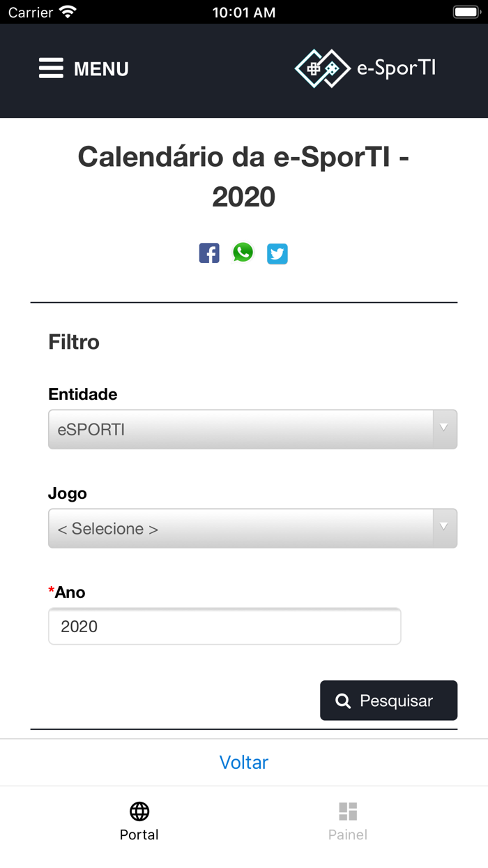Tap the grid icon above Painel

tap(348, 811)
